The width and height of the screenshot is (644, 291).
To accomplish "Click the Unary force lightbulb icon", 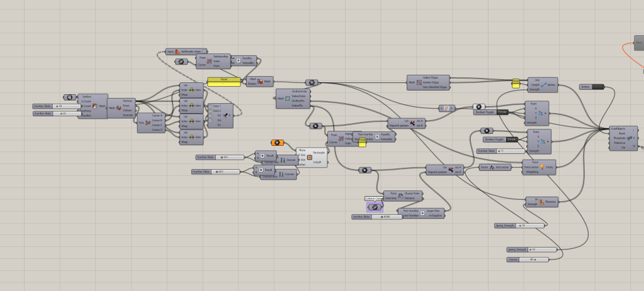I will 541,167.
